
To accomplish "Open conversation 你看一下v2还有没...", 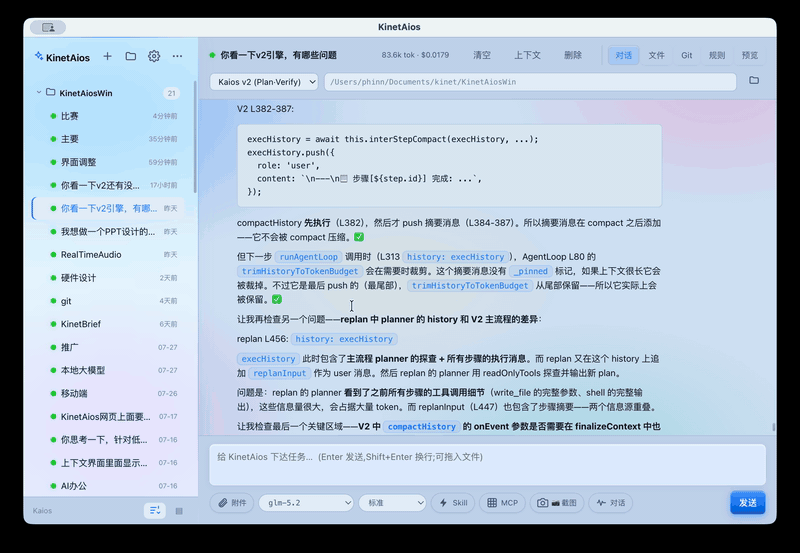I will click(x=108, y=185).
